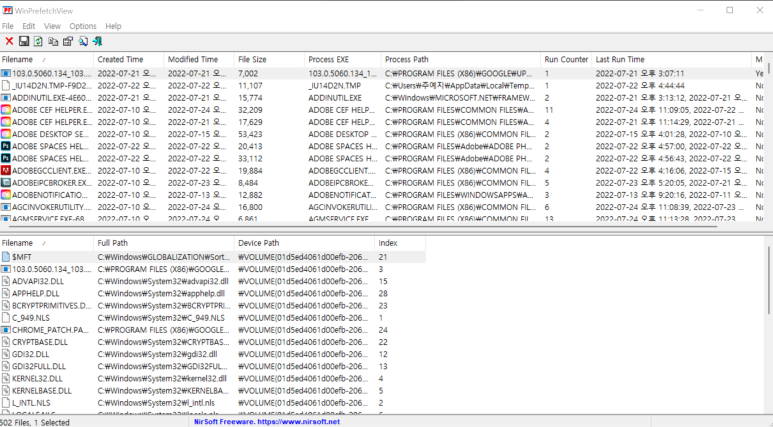Click the icon of ADOBE CEF HELPER row sized 32,209

5,110
